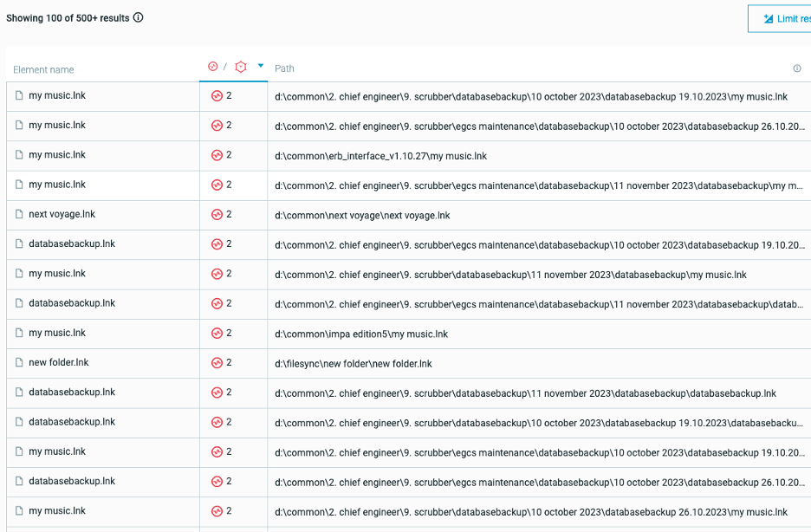The height and width of the screenshot is (532, 811).
Task: Click the Showing 100 of 500+ results text
Action: click(x=68, y=18)
